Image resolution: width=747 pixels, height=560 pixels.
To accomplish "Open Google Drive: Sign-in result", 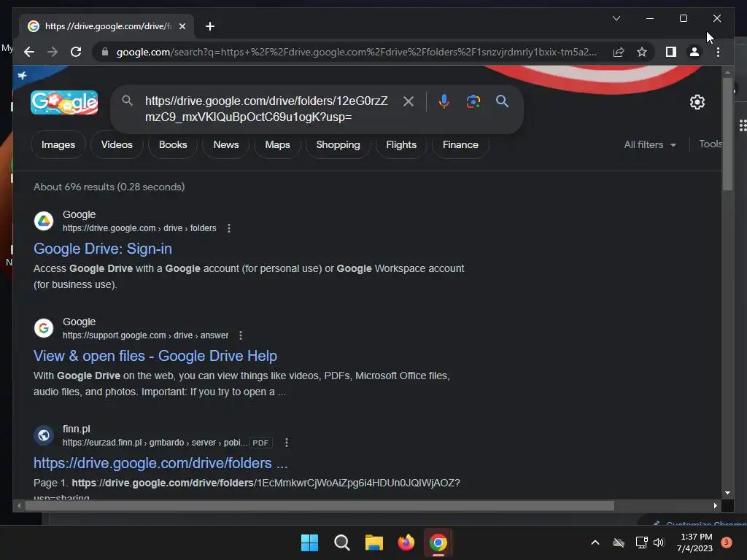I will [103, 249].
